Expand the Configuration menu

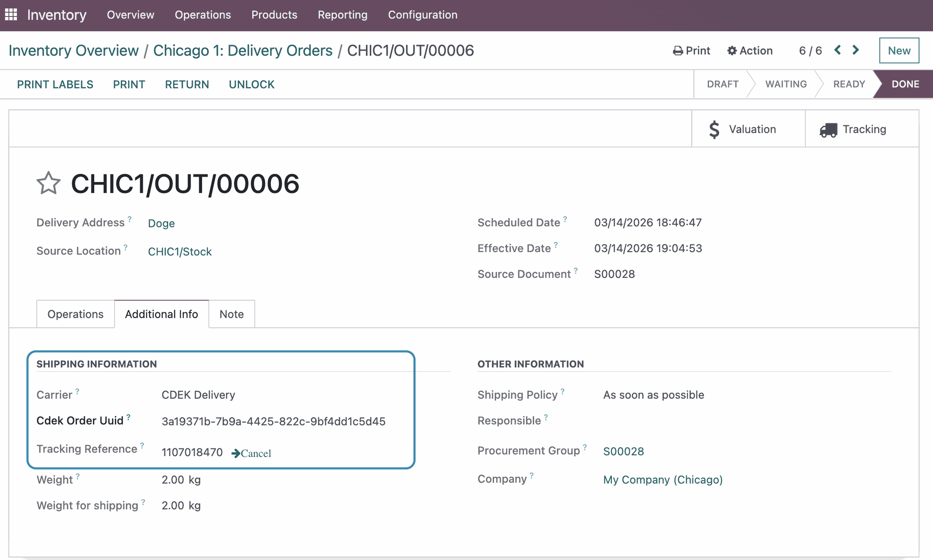(x=422, y=15)
